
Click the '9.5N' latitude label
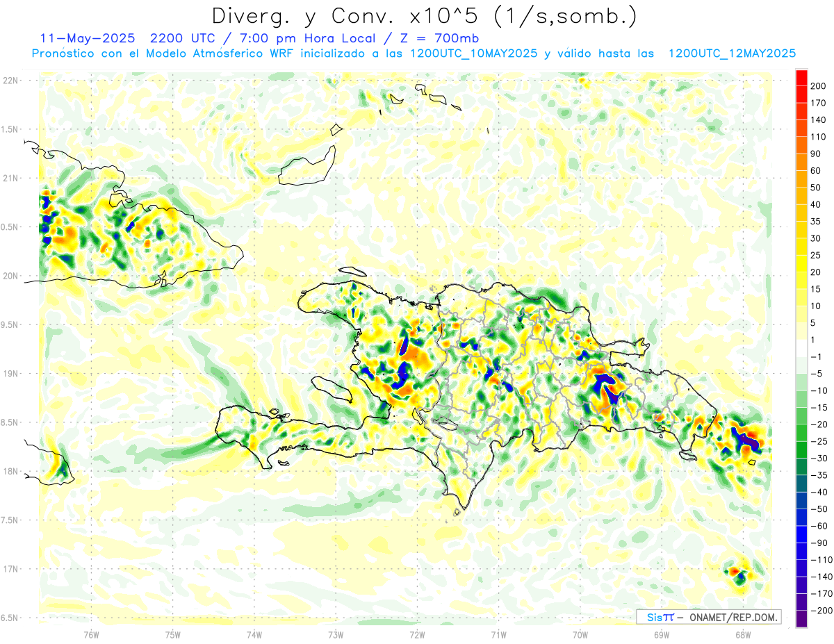(x=10, y=324)
